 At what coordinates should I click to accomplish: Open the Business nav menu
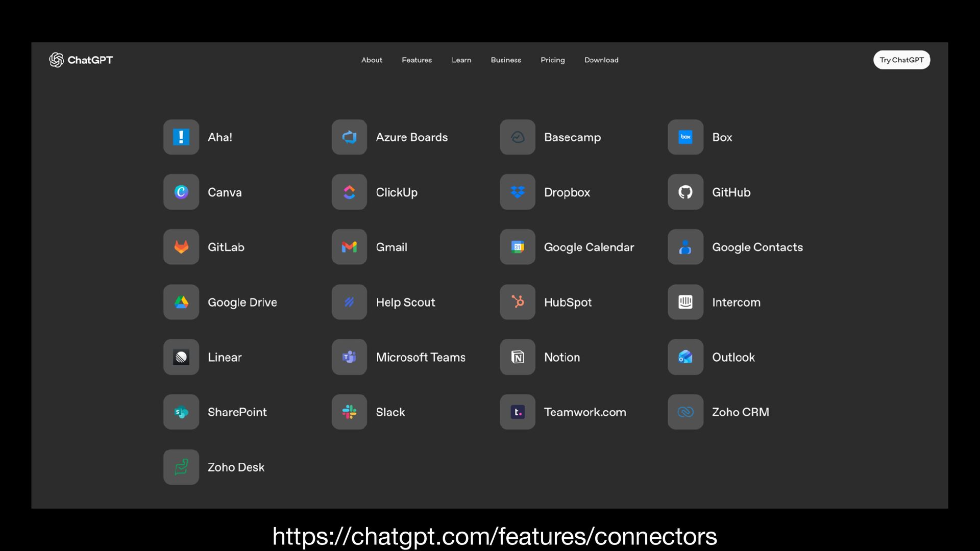(x=505, y=60)
